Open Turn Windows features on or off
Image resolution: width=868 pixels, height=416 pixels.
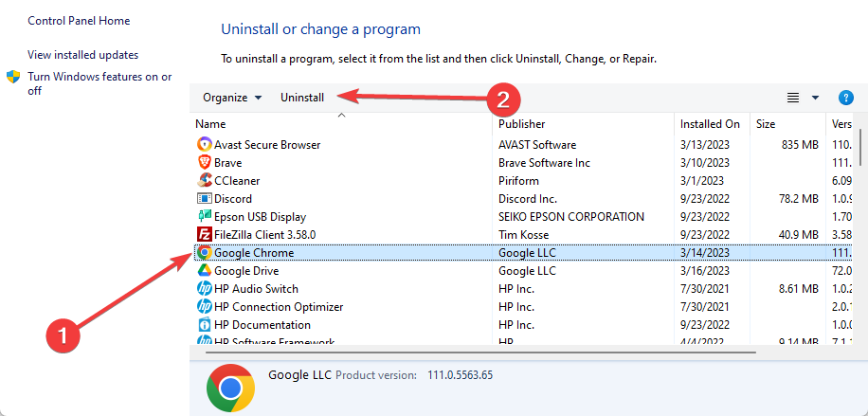click(x=99, y=83)
